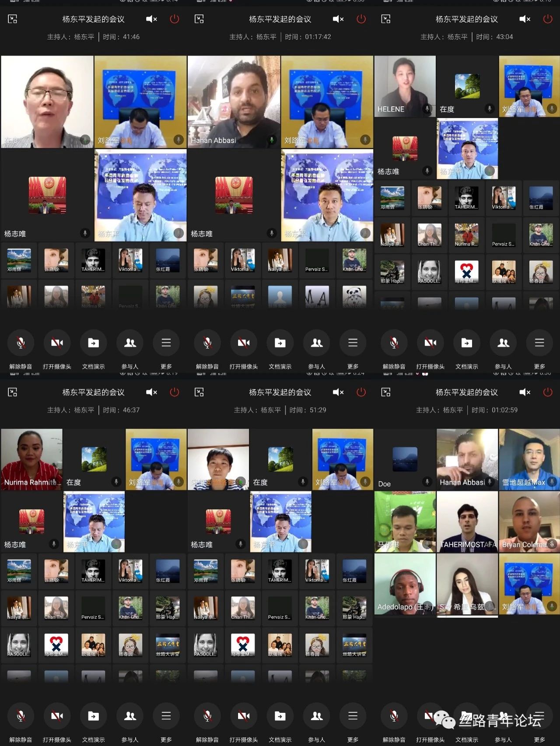
Task: Open 文档演示 in the 51:29 meeting
Action: (280, 716)
